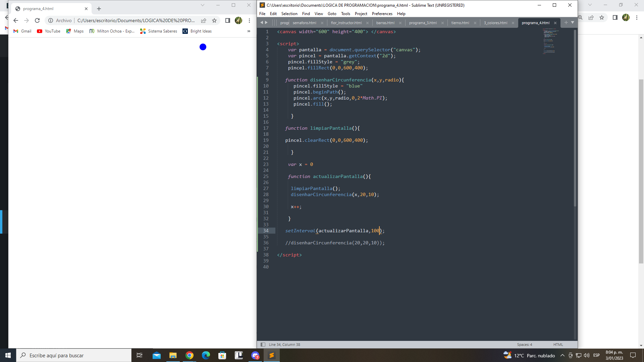
Task: Open Sublime Text File menu
Action: coord(262,14)
